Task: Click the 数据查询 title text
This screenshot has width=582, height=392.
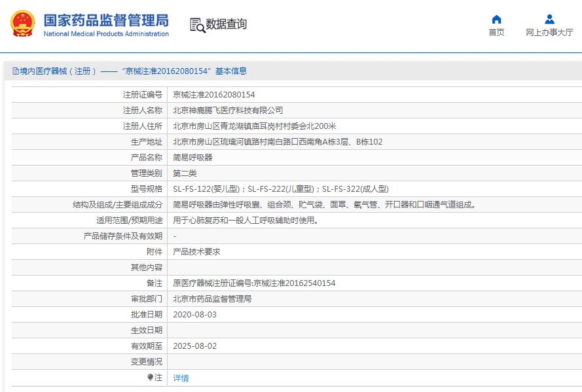Action: pos(226,24)
